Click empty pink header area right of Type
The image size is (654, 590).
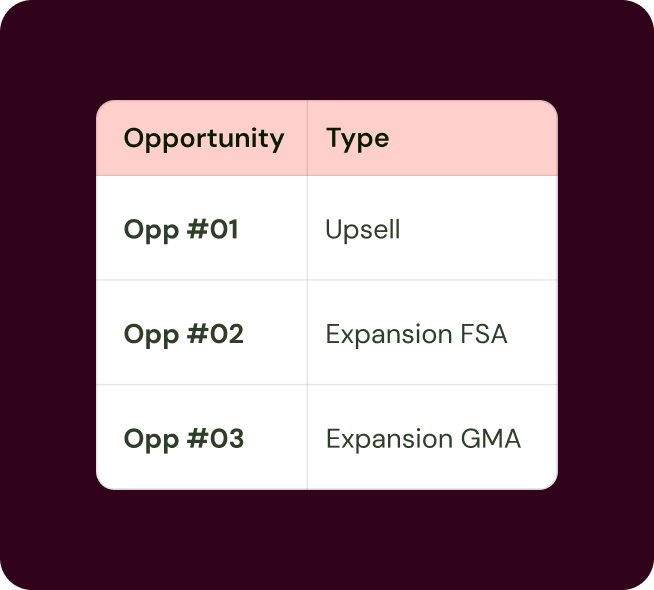coord(471,138)
